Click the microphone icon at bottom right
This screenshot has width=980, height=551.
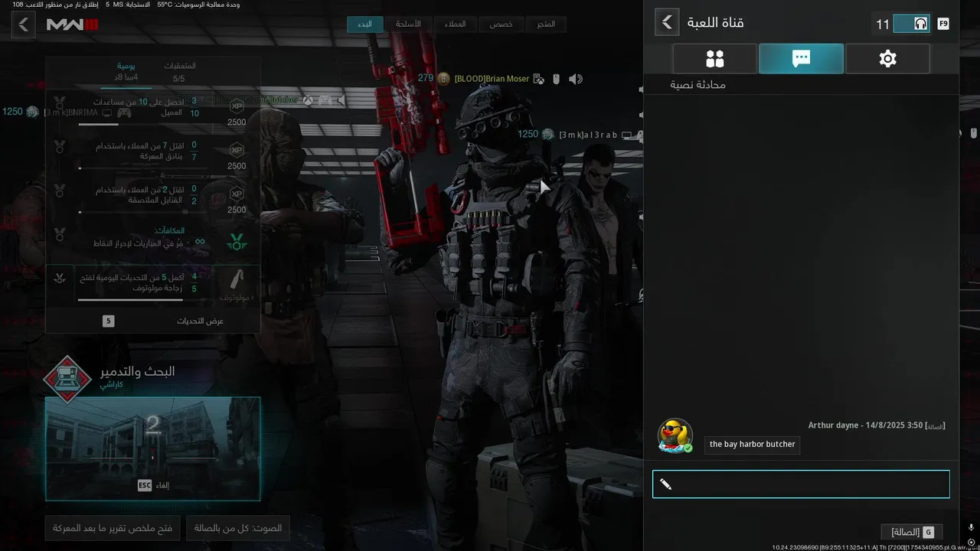[971, 528]
